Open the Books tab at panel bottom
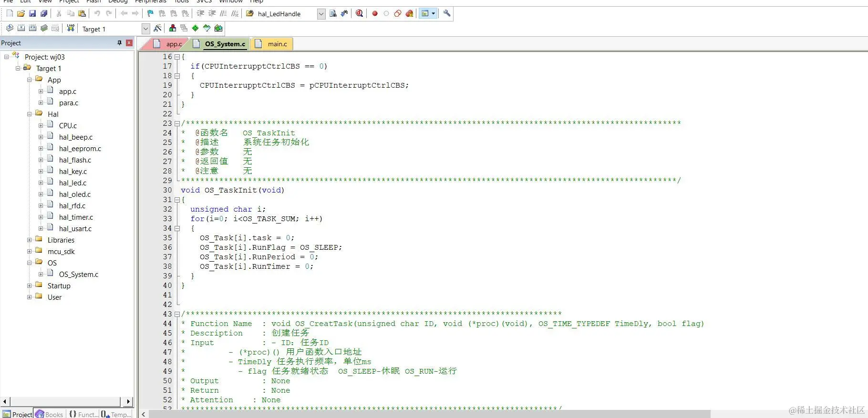868x418 pixels. [49, 414]
